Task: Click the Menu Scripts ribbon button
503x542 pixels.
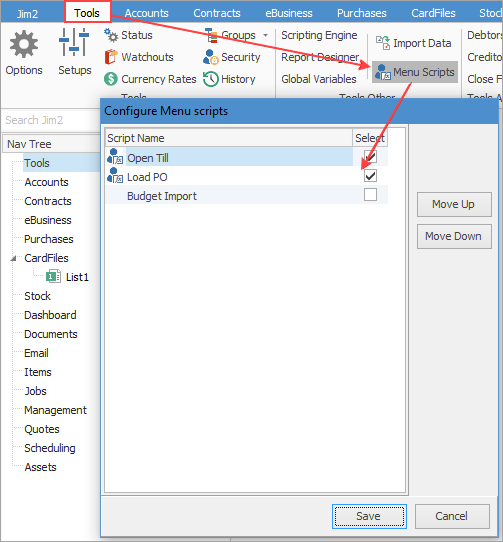Action: point(415,72)
